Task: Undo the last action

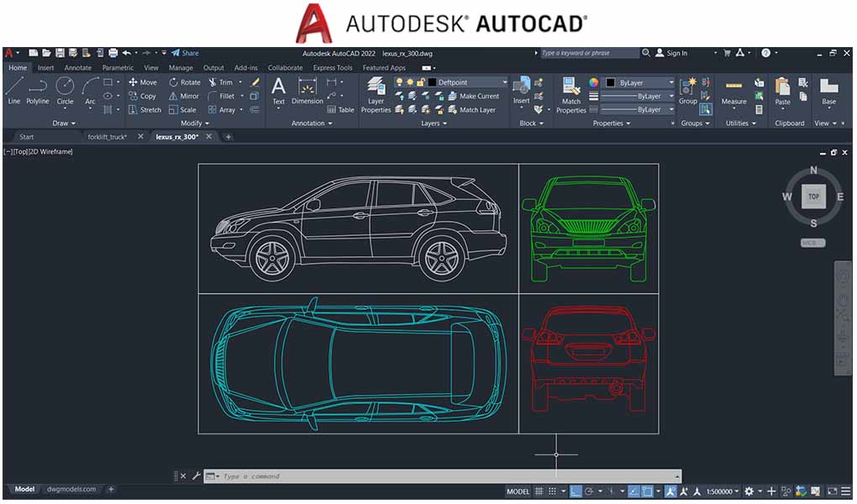Action: 127,53
